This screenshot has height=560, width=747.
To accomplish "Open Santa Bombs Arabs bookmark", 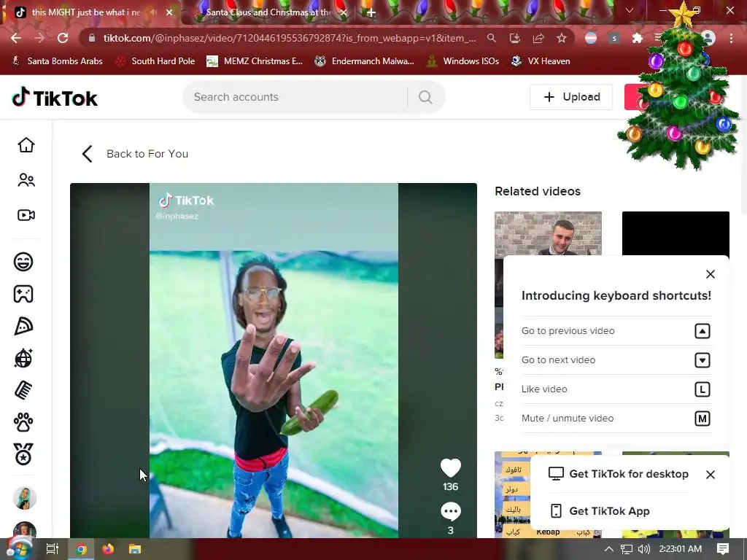I will tap(58, 61).
